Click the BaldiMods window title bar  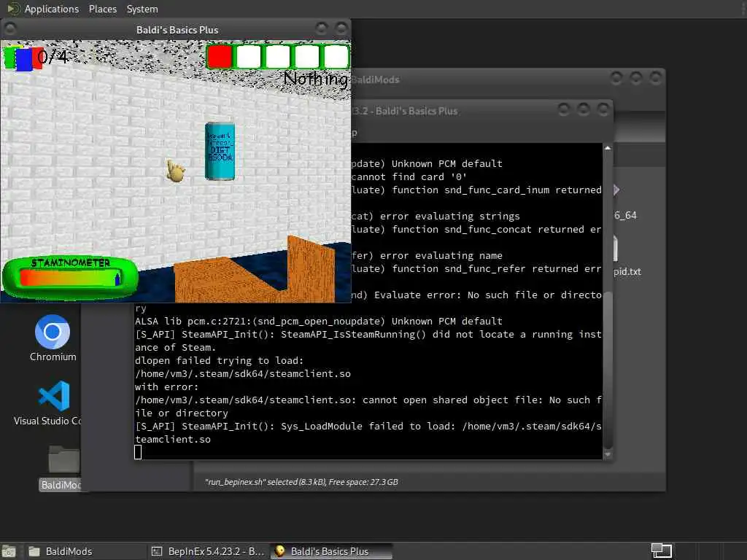[508, 79]
